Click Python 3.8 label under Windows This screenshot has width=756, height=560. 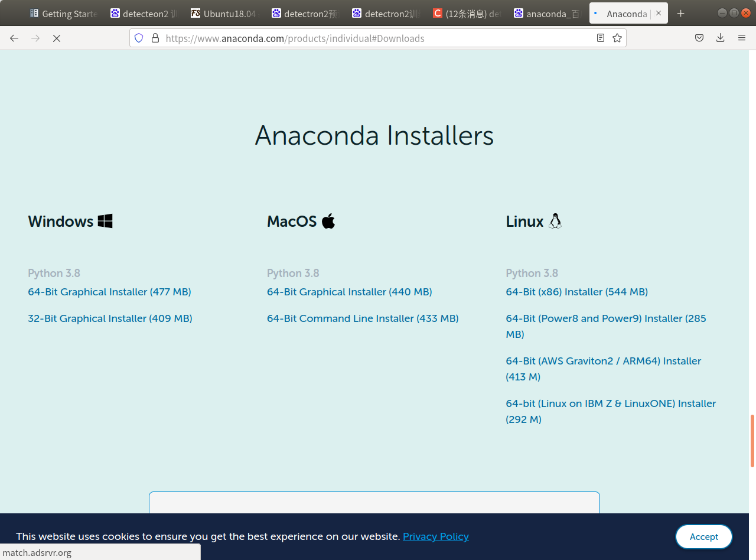(54, 273)
